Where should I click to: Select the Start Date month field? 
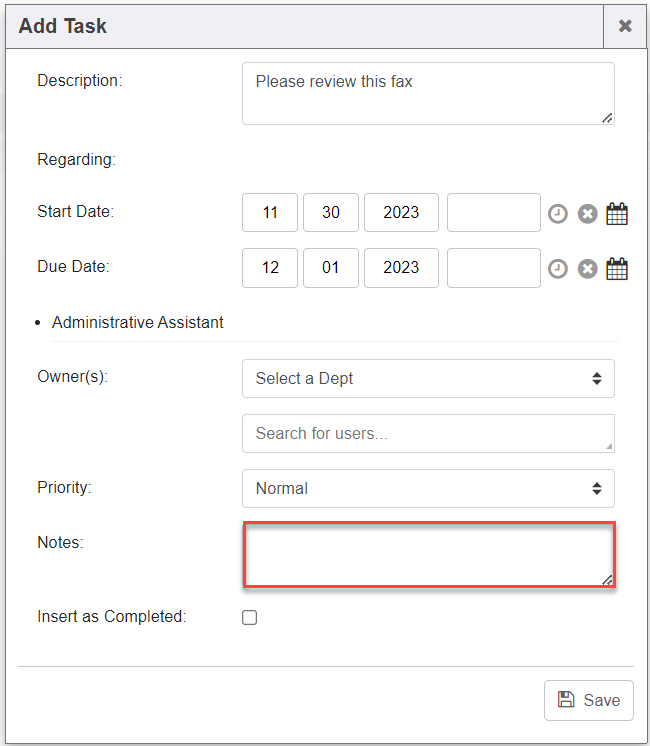tap(270, 213)
